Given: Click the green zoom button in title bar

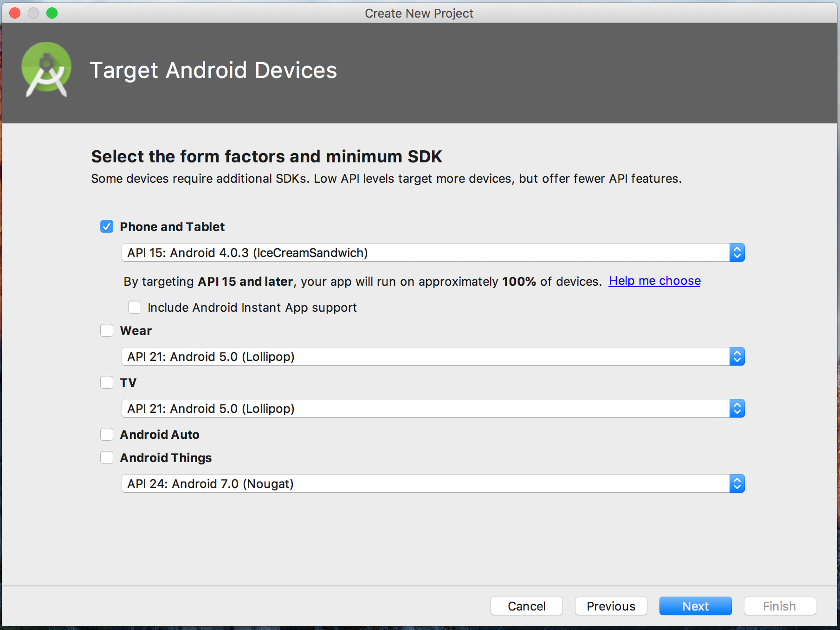Looking at the screenshot, I should pyautogui.click(x=52, y=13).
